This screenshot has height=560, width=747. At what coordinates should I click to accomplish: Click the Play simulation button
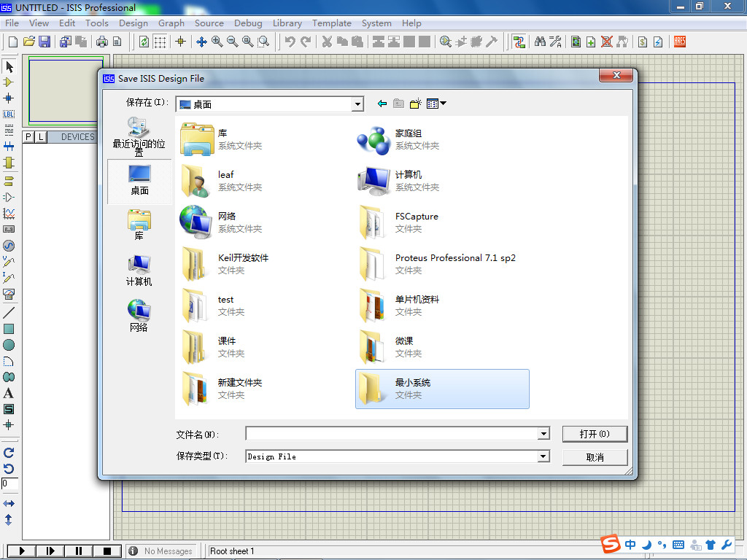click(21, 551)
